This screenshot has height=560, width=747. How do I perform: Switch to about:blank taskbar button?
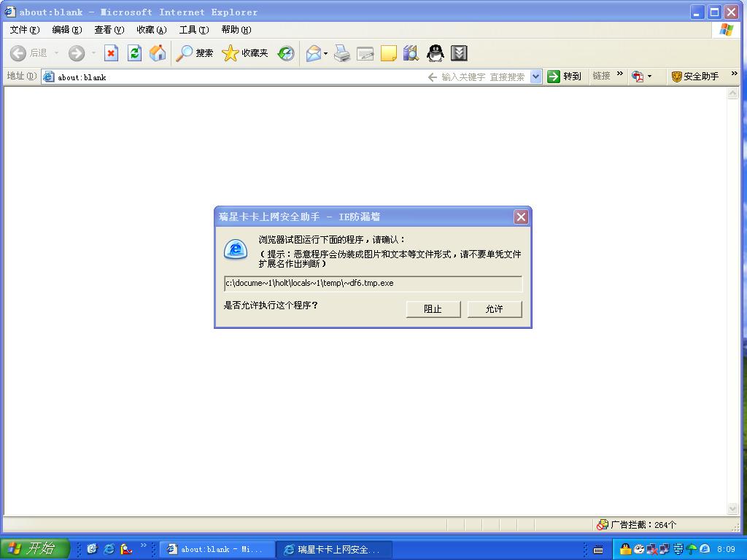217,549
